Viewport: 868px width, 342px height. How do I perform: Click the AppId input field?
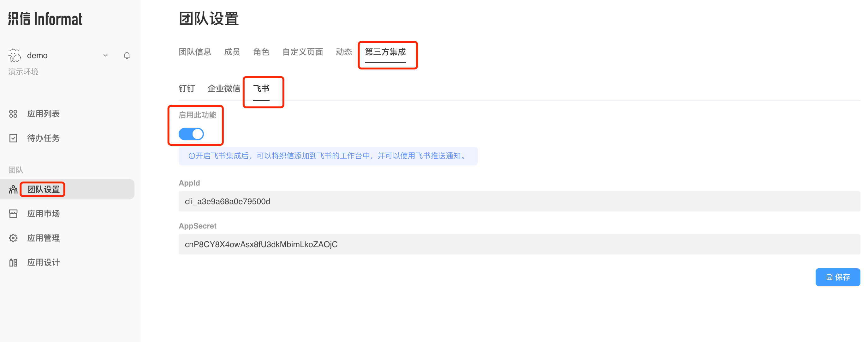(x=519, y=201)
